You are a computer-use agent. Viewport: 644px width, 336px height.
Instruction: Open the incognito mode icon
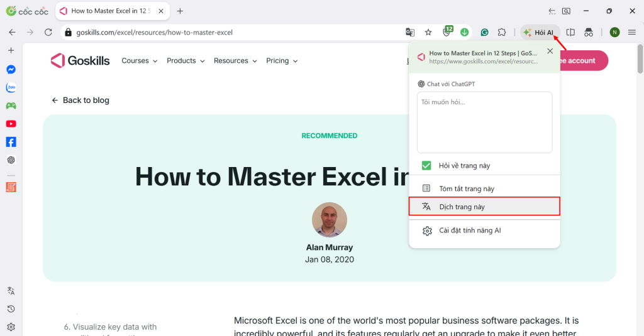589,33
